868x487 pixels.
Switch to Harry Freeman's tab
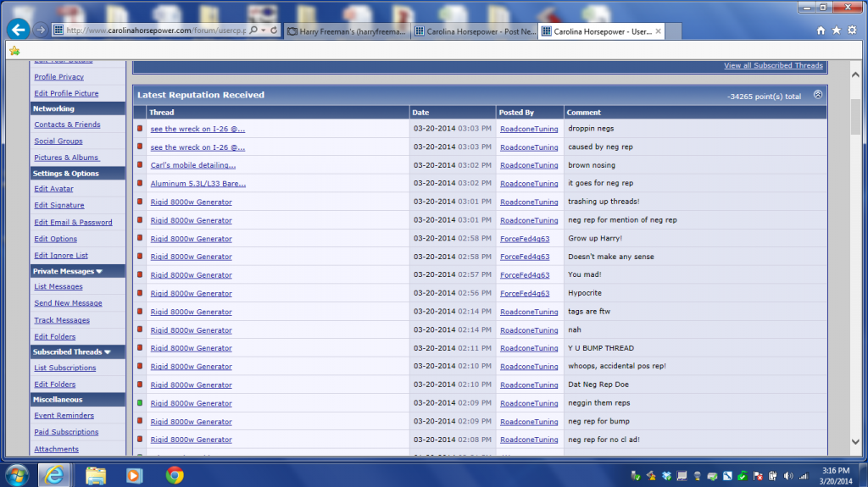click(x=347, y=31)
